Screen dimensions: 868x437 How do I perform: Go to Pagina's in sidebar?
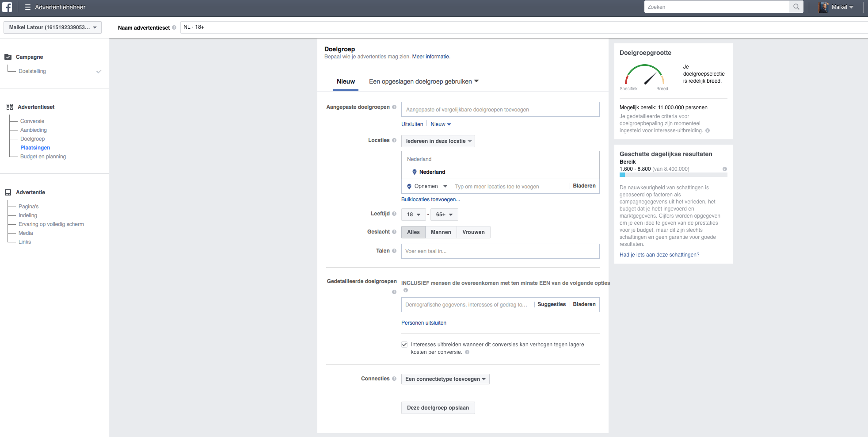tap(29, 207)
